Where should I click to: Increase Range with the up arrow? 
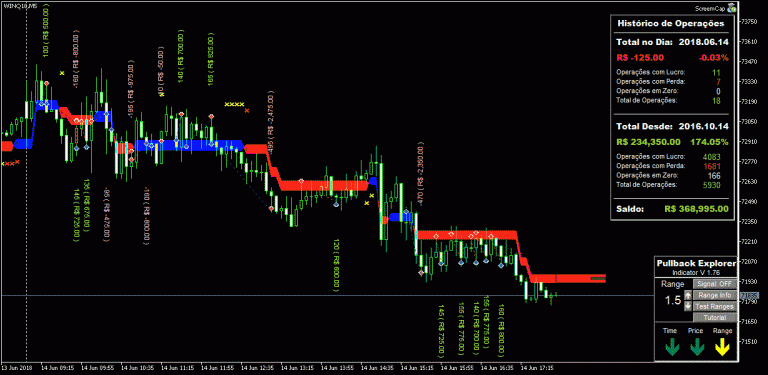[688, 295]
